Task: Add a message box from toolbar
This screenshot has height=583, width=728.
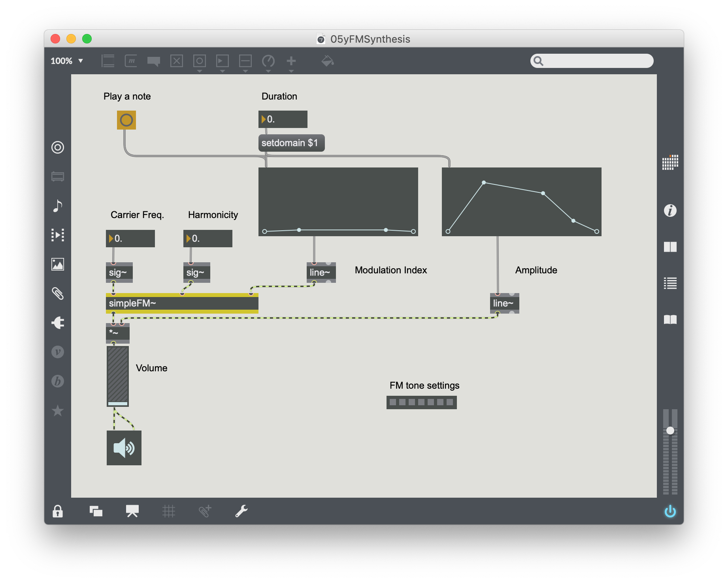Action: pos(131,61)
